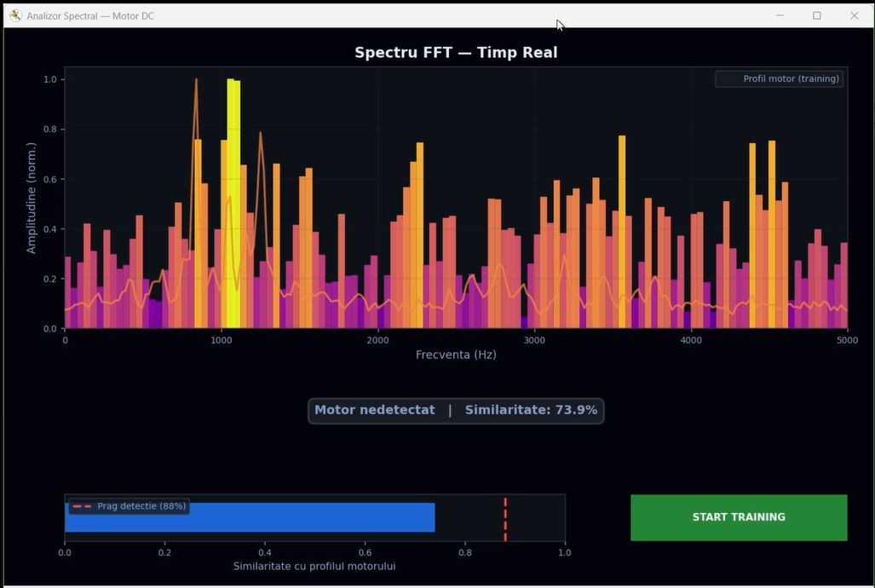Viewport: 875px width, 588px height.
Task: Click the window title 'Analizor Spectral — Motor DC'
Action: 90,16
